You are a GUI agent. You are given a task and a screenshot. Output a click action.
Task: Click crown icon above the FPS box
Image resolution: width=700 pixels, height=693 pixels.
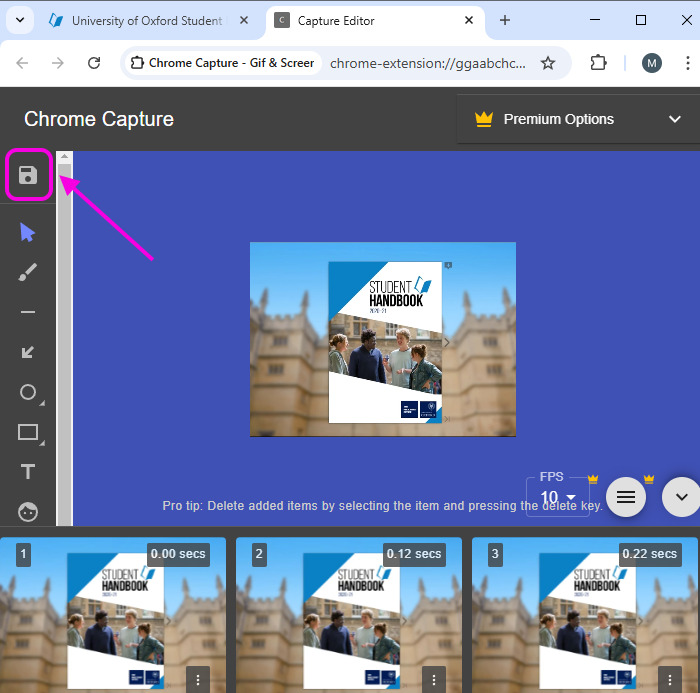(593, 479)
